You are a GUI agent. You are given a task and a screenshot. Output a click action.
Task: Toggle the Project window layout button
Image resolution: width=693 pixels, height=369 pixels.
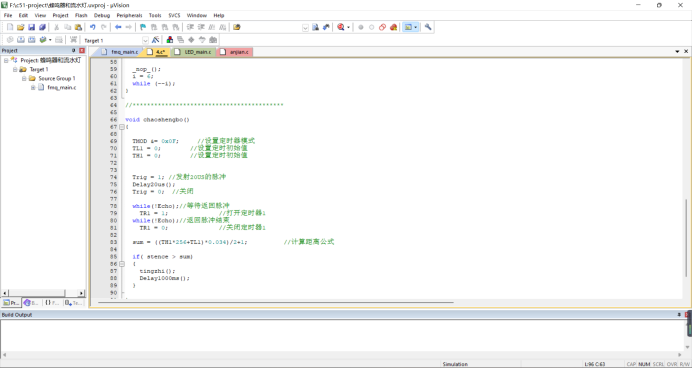tap(408, 27)
